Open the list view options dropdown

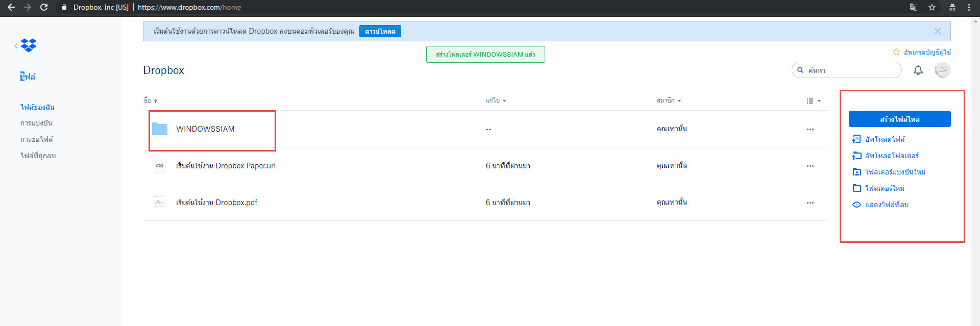click(x=814, y=101)
